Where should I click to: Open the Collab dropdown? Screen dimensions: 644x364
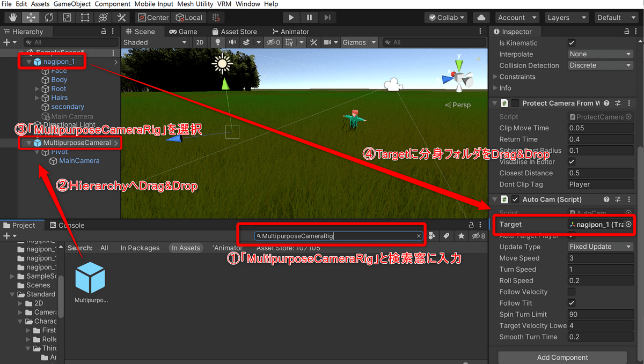point(447,18)
